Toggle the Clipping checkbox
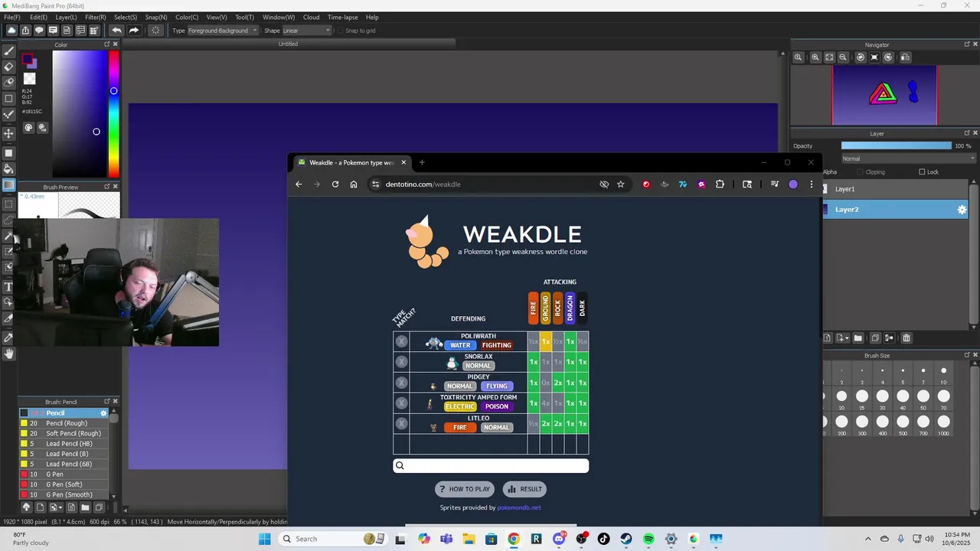980x551 pixels. click(861, 172)
